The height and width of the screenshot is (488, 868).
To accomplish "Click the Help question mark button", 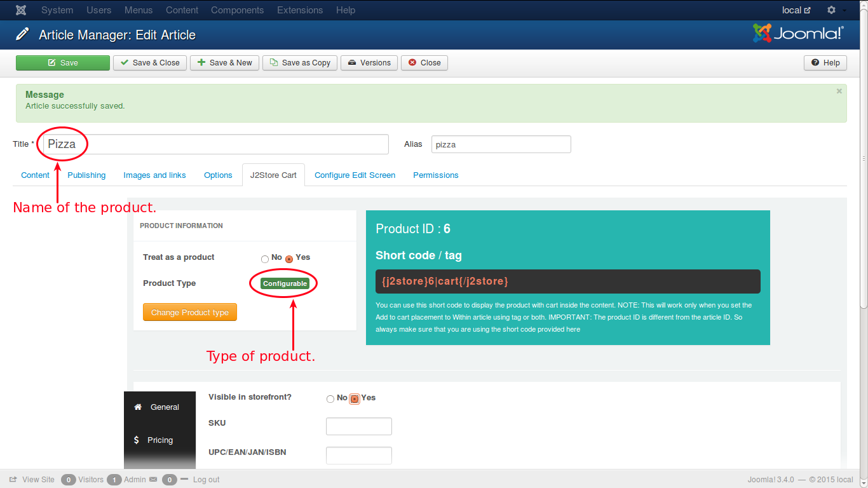I will tap(825, 63).
